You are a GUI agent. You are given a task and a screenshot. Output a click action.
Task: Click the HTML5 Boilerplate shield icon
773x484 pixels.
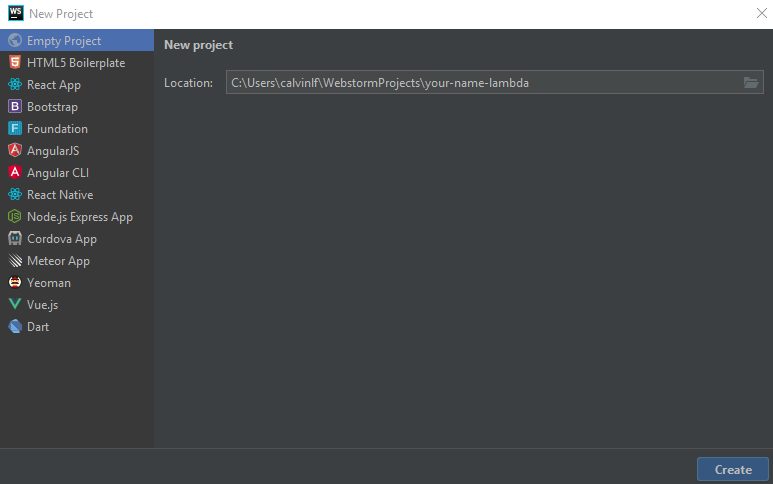coord(15,63)
